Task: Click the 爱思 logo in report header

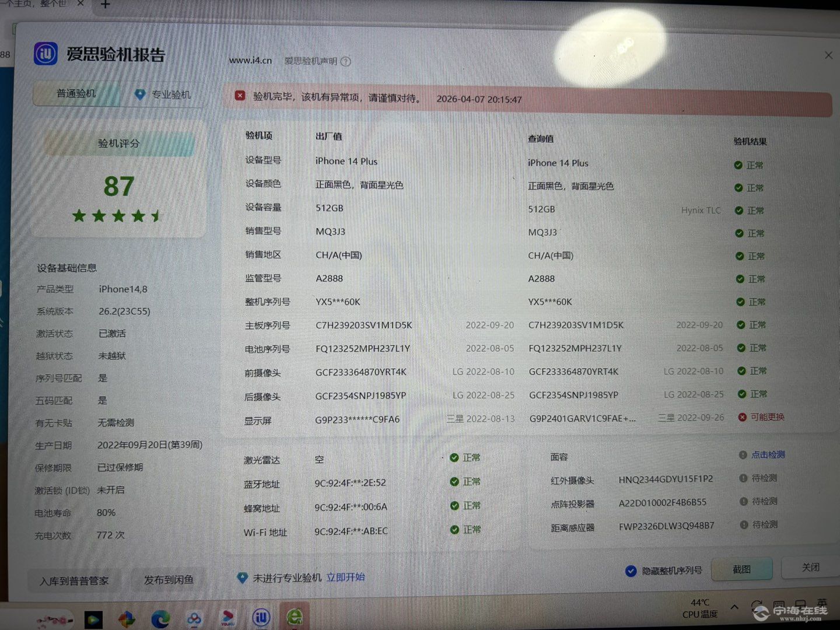Action: 45,54
